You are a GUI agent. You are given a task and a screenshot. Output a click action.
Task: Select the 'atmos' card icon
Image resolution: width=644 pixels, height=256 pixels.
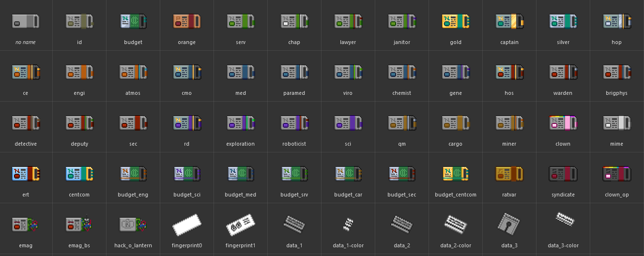[x=133, y=72]
